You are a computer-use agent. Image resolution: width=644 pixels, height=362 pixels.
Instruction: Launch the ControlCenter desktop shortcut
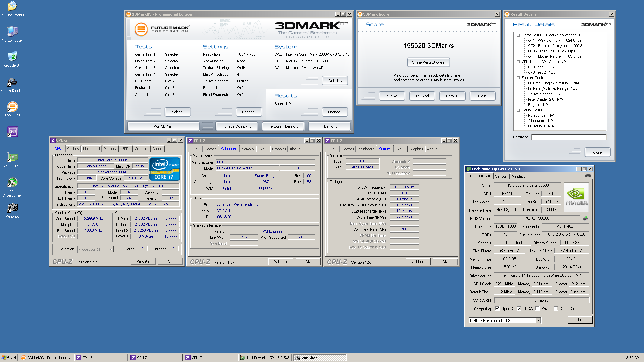(12, 84)
